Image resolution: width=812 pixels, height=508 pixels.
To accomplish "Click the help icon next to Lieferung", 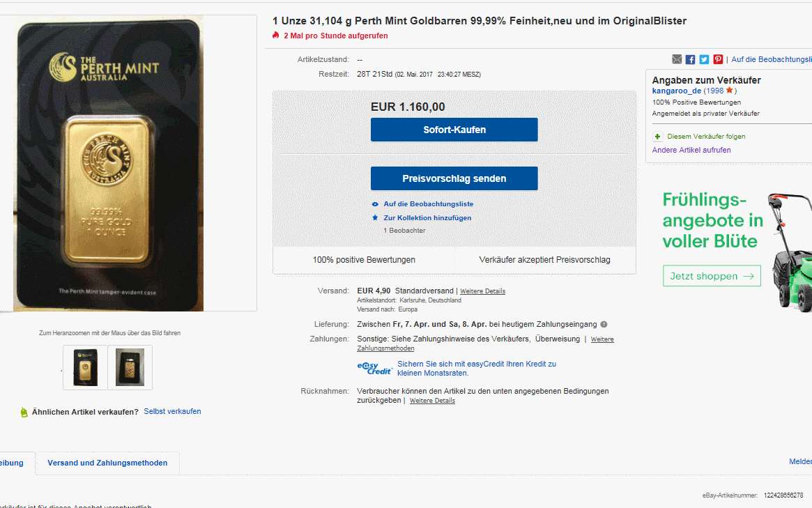I will click(x=604, y=325).
